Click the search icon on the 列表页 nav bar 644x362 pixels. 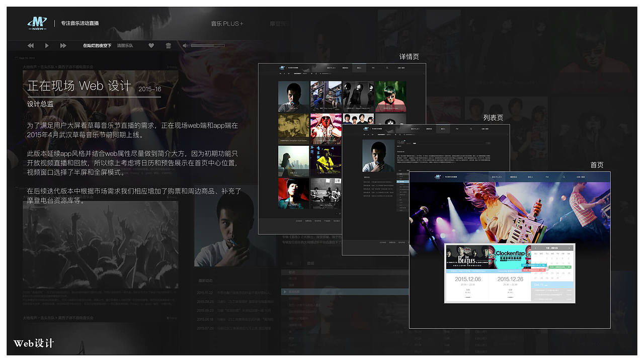pos(471,129)
